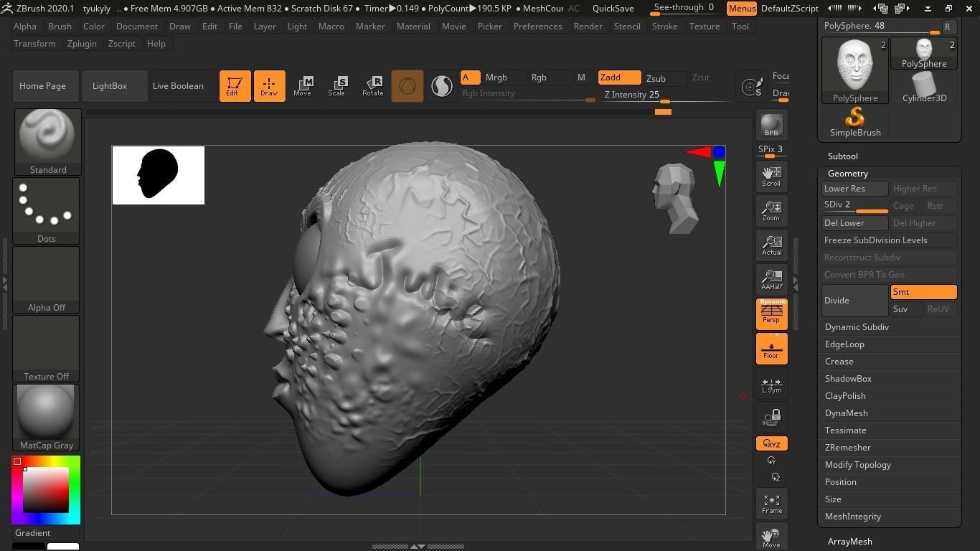The height and width of the screenshot is (551, 980).
Task: Open the Tool menu
Action: click(740, 26)
